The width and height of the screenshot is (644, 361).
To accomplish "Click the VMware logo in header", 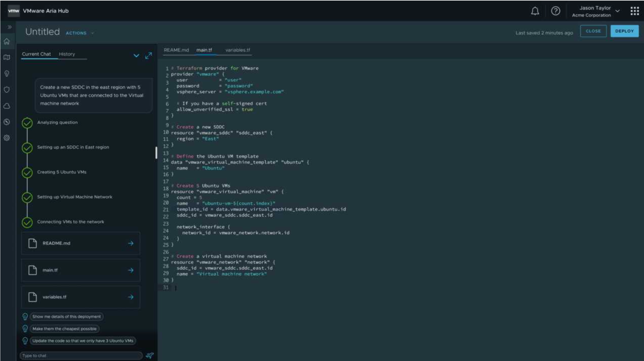I will click(14, 11).
